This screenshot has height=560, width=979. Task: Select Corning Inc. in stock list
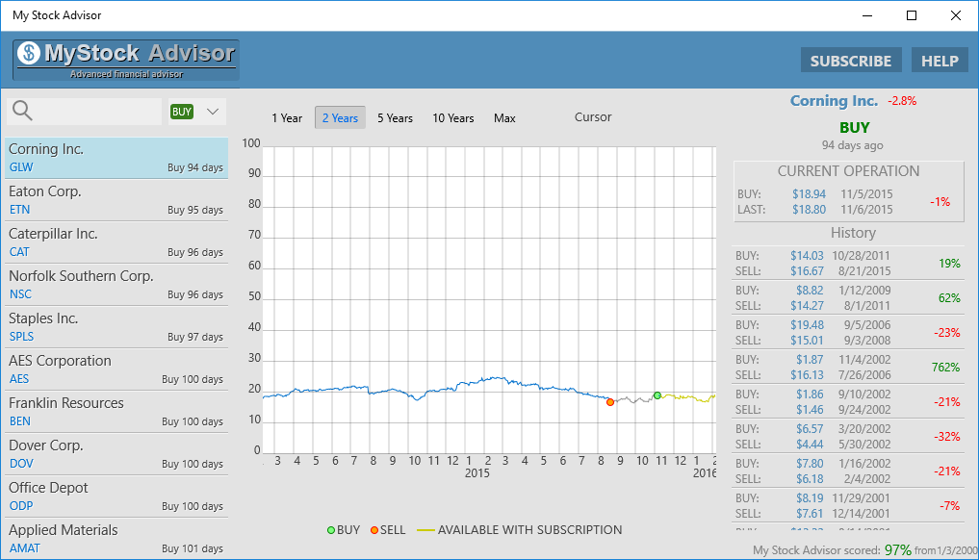click(x=116, y=158)
